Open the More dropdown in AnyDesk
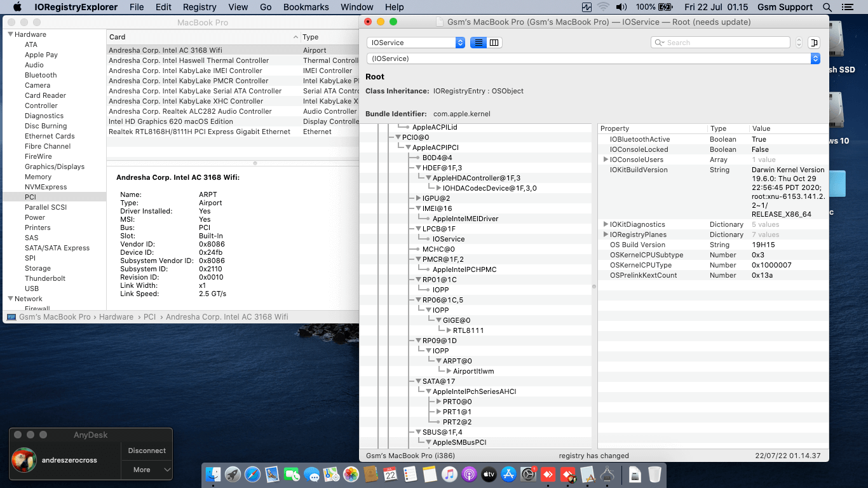 pos(147,470)
